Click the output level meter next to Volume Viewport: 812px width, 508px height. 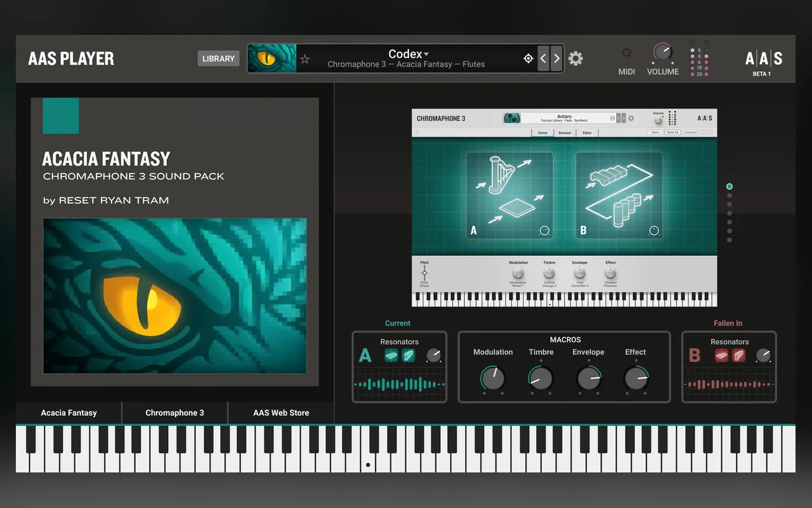tap(700, 60)
